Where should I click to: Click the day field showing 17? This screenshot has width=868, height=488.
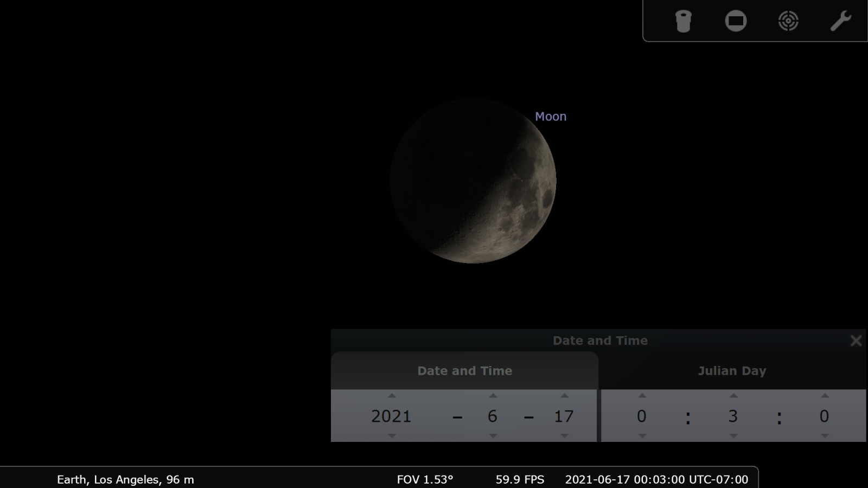[564, 416]
